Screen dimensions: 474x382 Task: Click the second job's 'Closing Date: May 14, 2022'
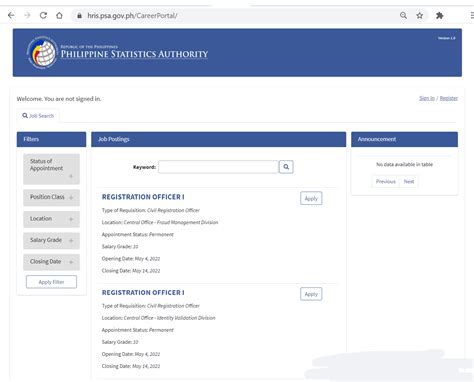tap(131, 366)
